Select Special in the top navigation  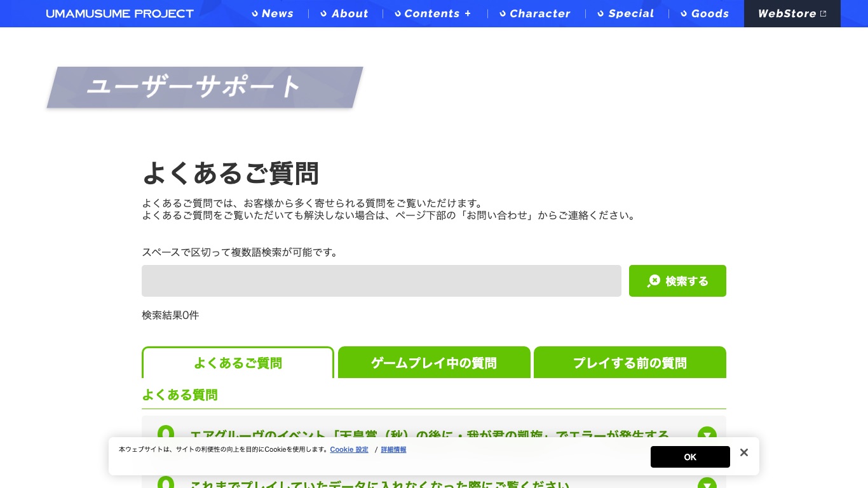coord(626,13)
